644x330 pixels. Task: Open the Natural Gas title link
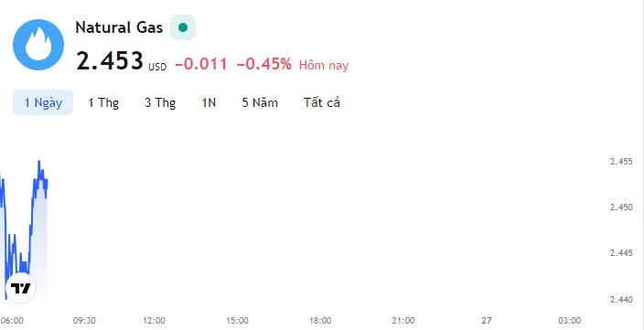(x=119, y=27)
